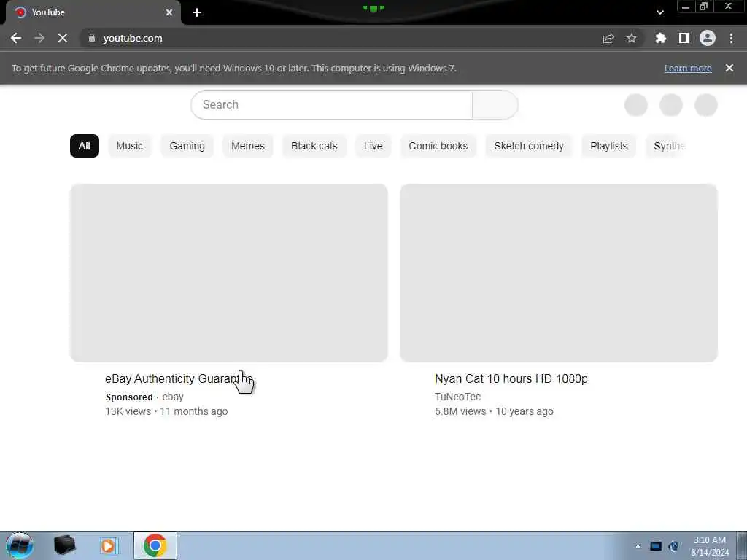The image size is (747, 560).
Task: Toggle the Chrome side panel icon
Action: 684,38
